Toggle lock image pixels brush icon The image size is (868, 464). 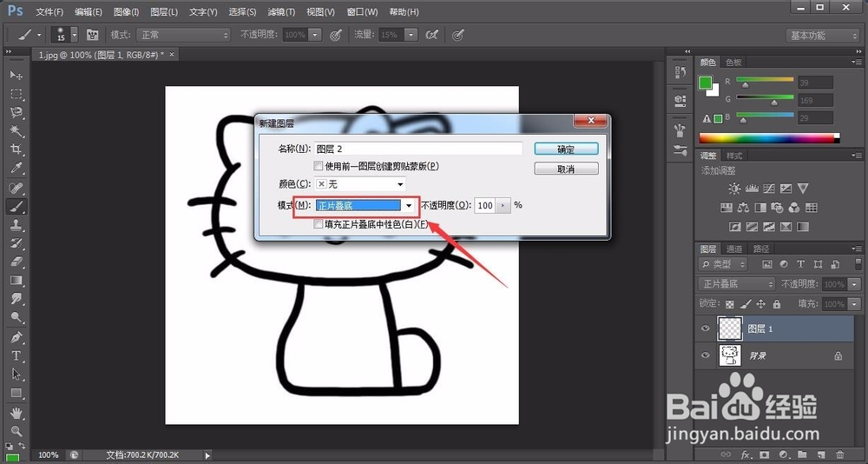click(745, 304)
